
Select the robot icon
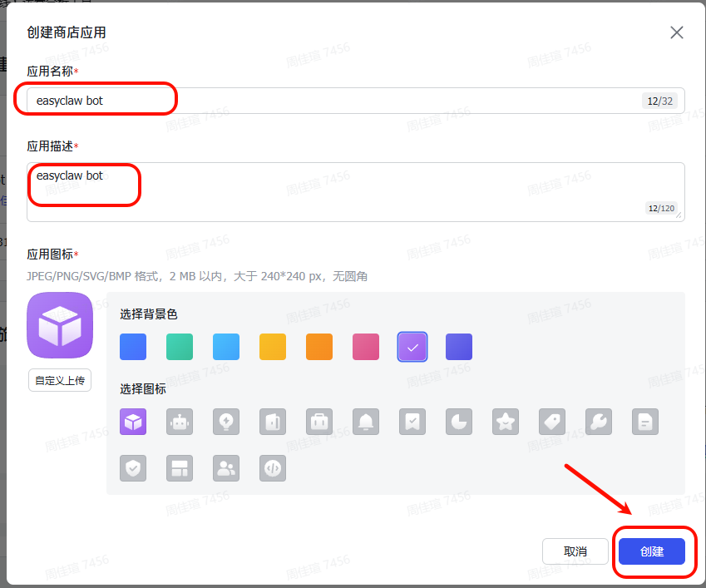point(180,422)
